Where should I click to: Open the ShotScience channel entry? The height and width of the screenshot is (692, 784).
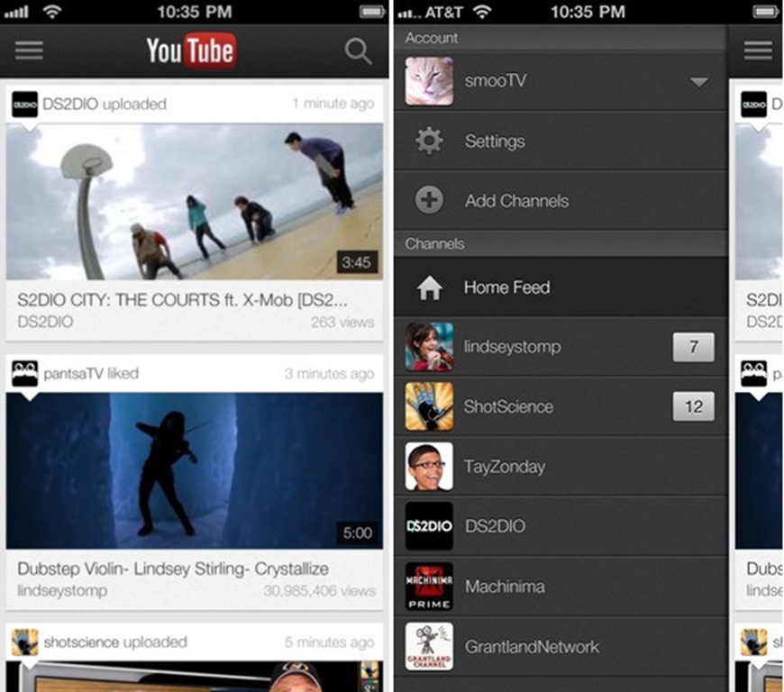[561, 406]
